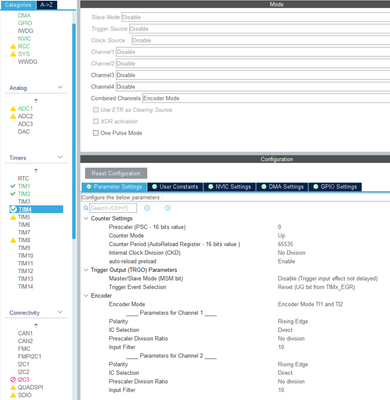
Task: Enable the One Pulse Mode checkbox
Action: (x=96, y=133)
